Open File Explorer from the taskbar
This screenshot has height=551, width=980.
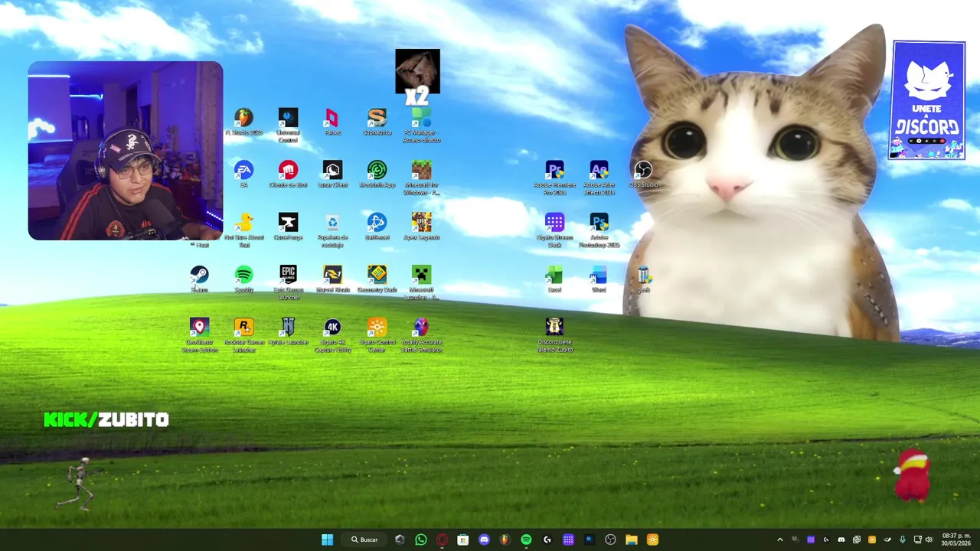[x=631, y=540]
